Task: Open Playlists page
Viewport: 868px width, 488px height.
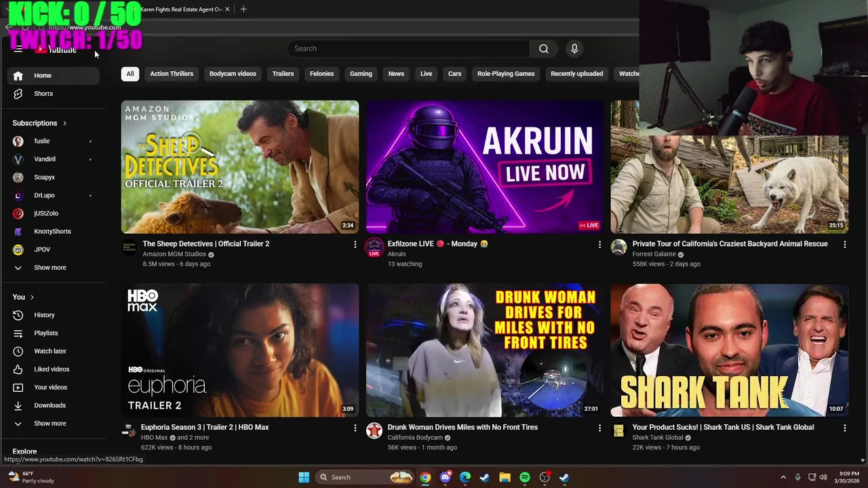Action: [54, 333]
